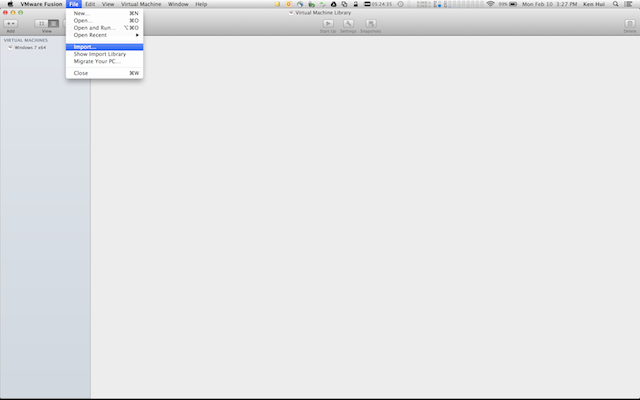Open Notification Center list icon
This screenshot has height=400, width=640.
tap(629, 4)
